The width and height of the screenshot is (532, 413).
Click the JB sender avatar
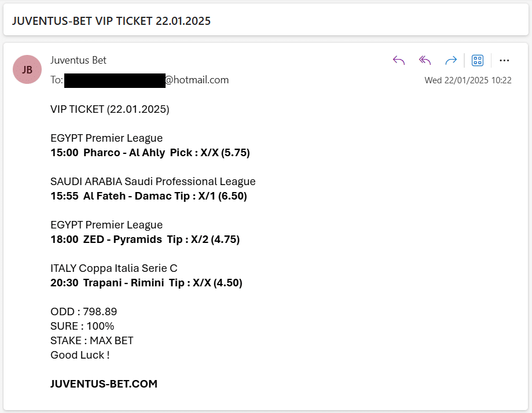pyautogui.click(x=27, y=69)
